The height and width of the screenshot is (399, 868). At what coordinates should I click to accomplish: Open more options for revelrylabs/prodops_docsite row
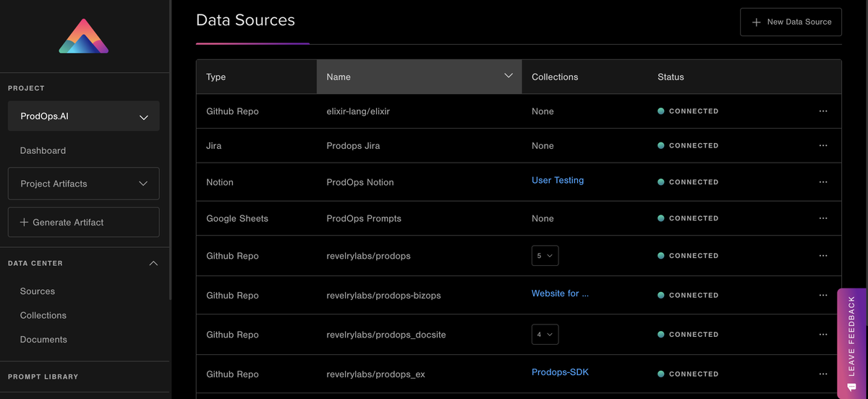click(x=823, y=335)
